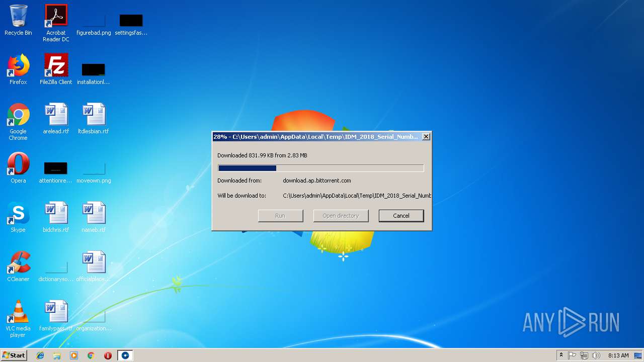This screenshot has height=362, width=644.
Task: Click the destination path in dialog
Action: [357, 196]
